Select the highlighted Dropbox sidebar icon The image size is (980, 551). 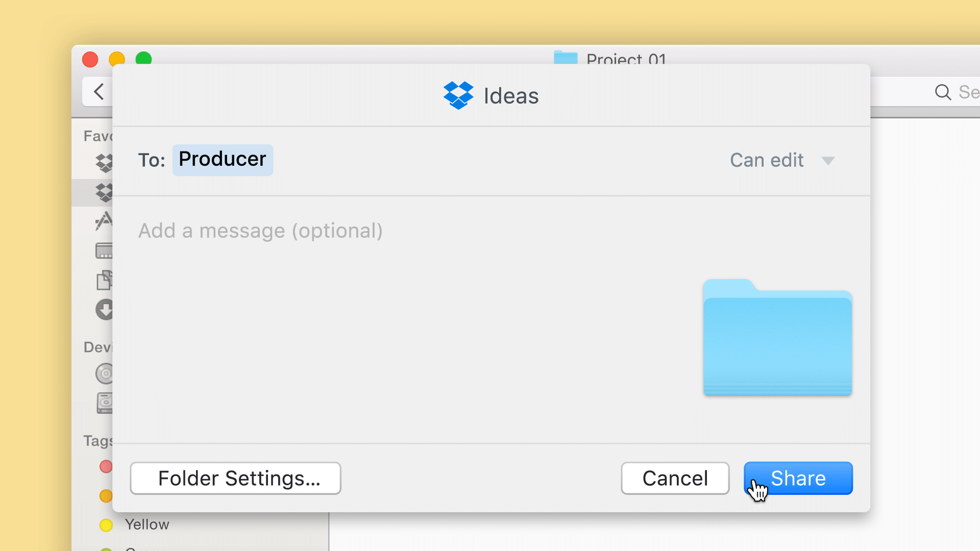click(105, 192)
